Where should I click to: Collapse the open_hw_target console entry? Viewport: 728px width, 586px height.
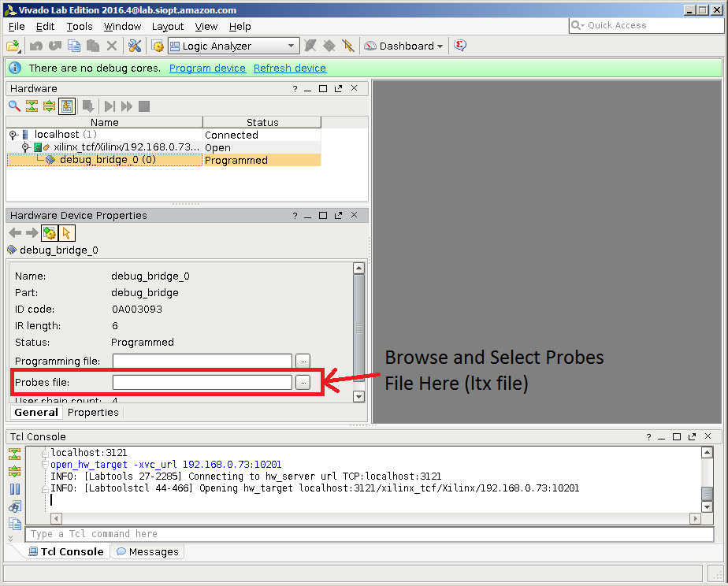point(45,465)
